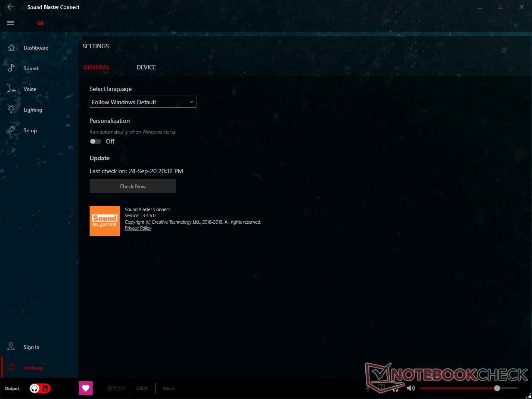This screenshot has height=399, width=532.
Task: Open Setup via the wrench icon
Action: click(x=12, y=130)
